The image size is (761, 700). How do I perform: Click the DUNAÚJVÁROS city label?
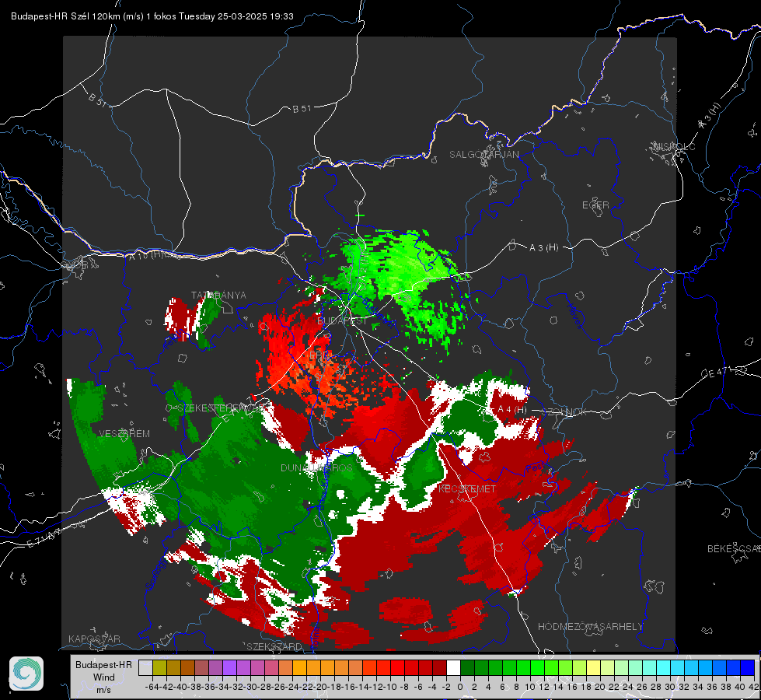[x=316, y=467]
